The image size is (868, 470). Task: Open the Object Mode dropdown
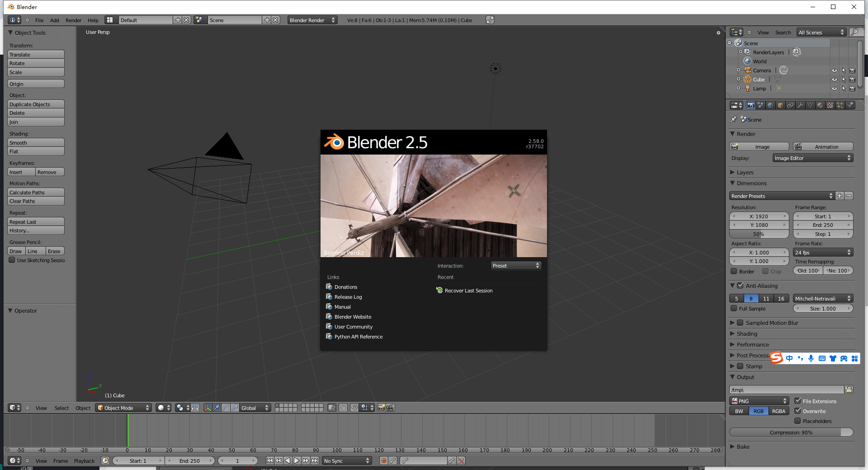[123, 408]
